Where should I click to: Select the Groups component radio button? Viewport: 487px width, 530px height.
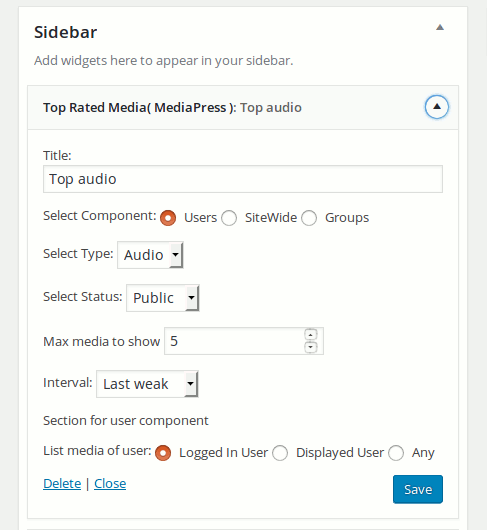pyautogui.click(x=309, y=218)
